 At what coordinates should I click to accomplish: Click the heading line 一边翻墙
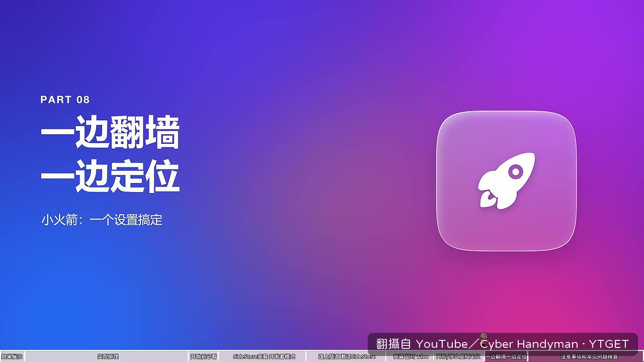tap(110, 133)
